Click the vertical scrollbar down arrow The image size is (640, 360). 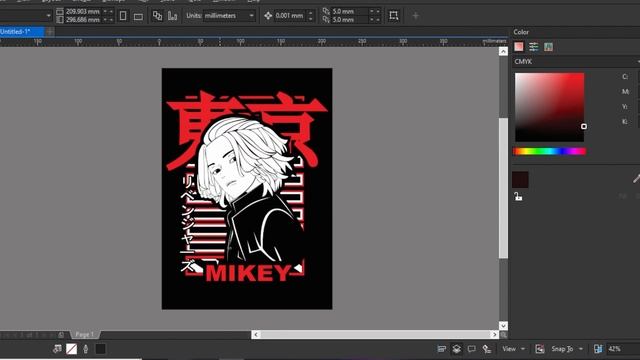(x=503, y=325)
